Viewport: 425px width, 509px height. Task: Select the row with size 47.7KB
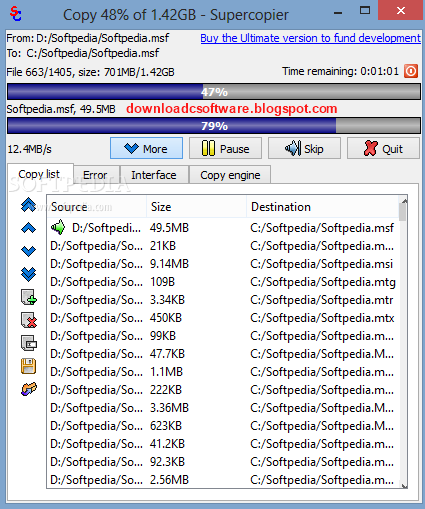pos(223,354)
